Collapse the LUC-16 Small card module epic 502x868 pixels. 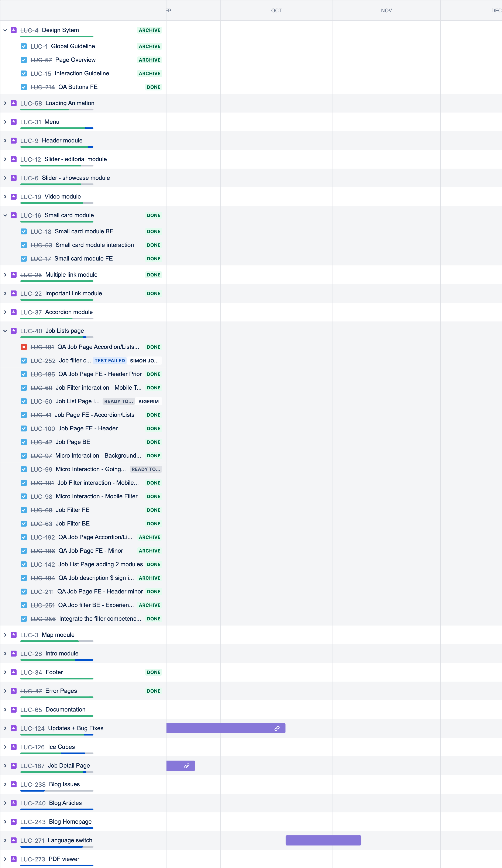[5, 215]
